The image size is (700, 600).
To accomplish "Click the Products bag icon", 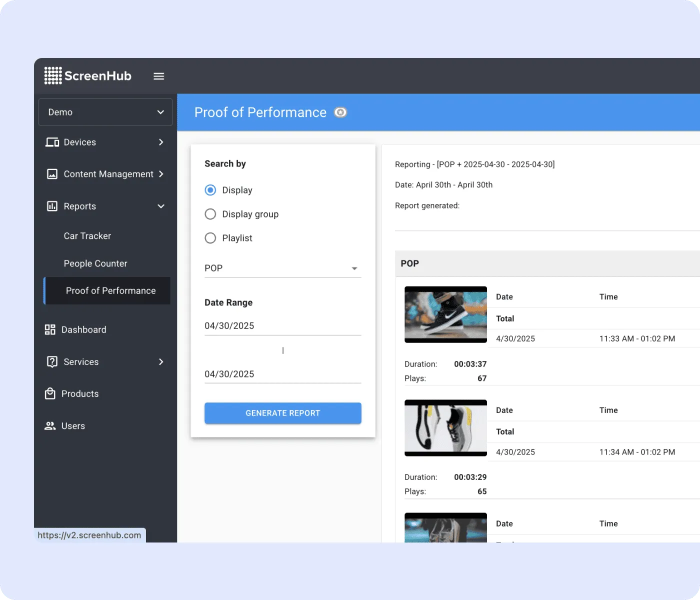I will click(x=50, y=393).
